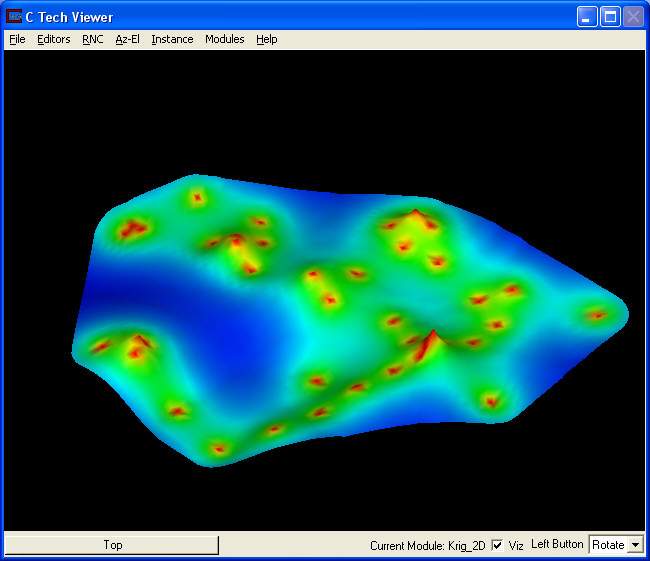Click the kriged surface in the viewer

(348, 321)
